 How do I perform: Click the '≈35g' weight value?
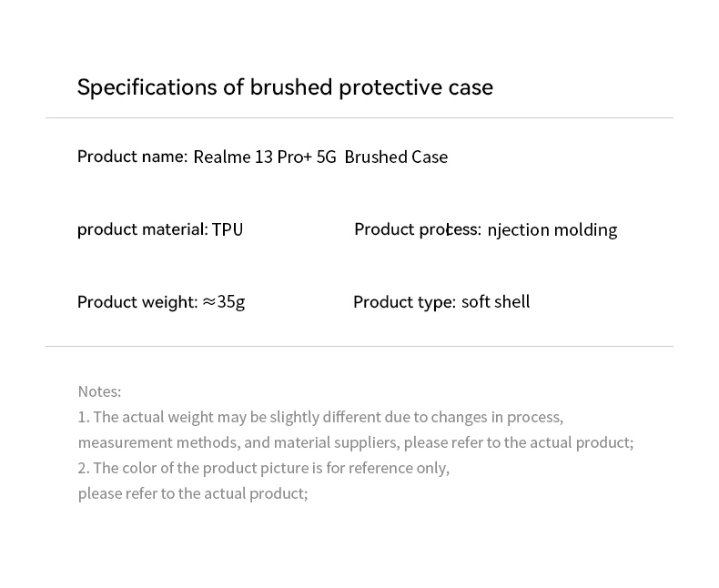(x=224, y=302)
